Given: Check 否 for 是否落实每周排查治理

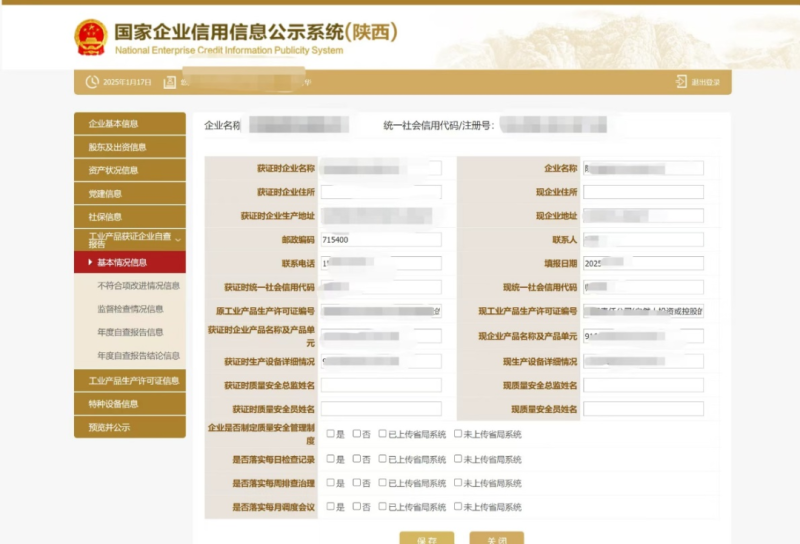Looking at the screenshot, I should click(x=357, y=482).
